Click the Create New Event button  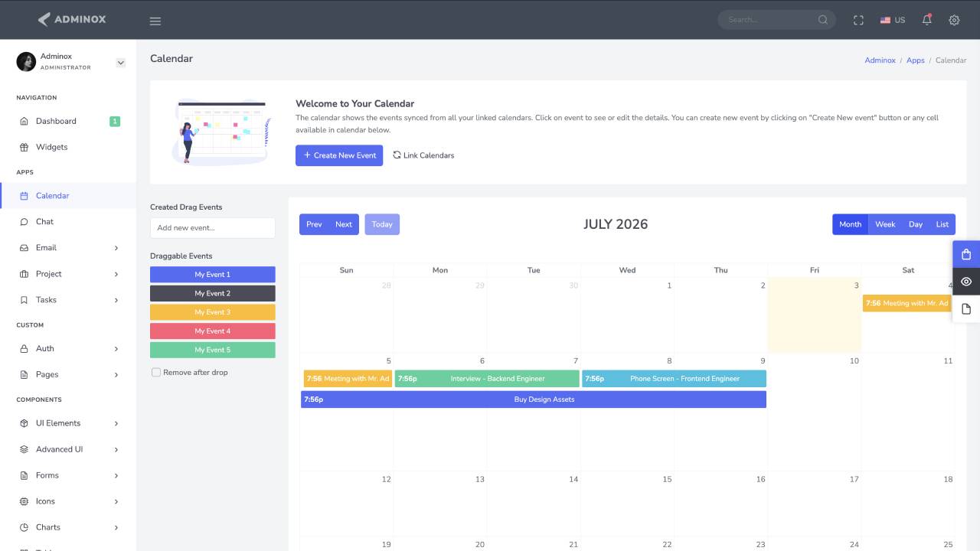click(339, 155)
